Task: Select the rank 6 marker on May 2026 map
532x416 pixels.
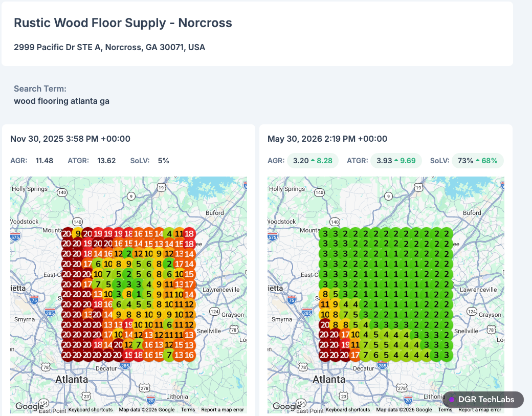Action: (x=375, y=355)
